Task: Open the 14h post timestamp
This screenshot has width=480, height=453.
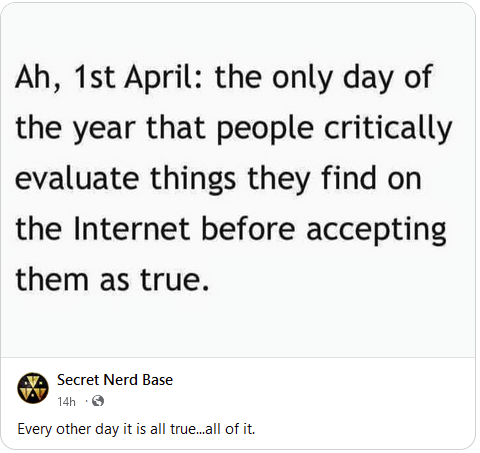Action: coord(66,402)
